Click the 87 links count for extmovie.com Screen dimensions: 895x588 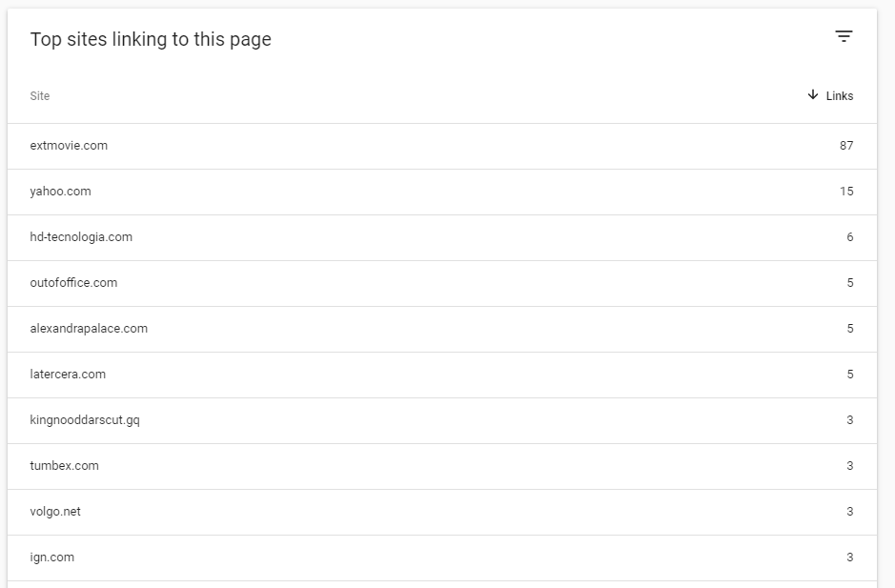846,146
